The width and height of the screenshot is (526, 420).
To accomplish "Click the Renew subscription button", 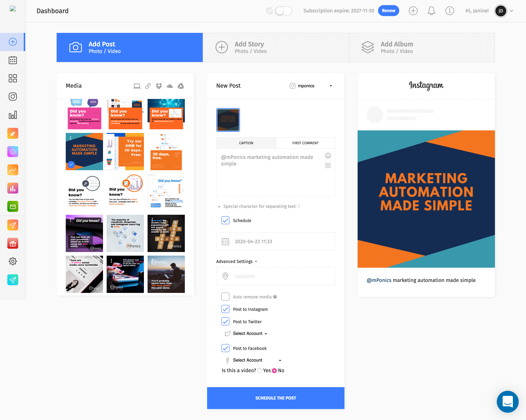I will [x=388, y=11].
